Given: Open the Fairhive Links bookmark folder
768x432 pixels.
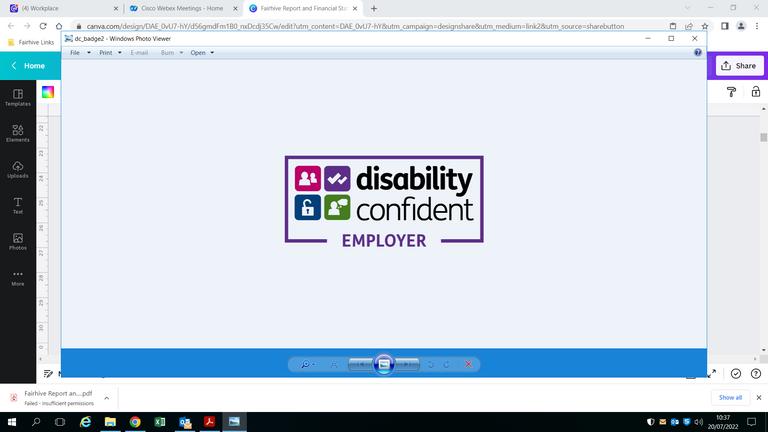Looking at the screenshot, I should [x=31, y=43].
